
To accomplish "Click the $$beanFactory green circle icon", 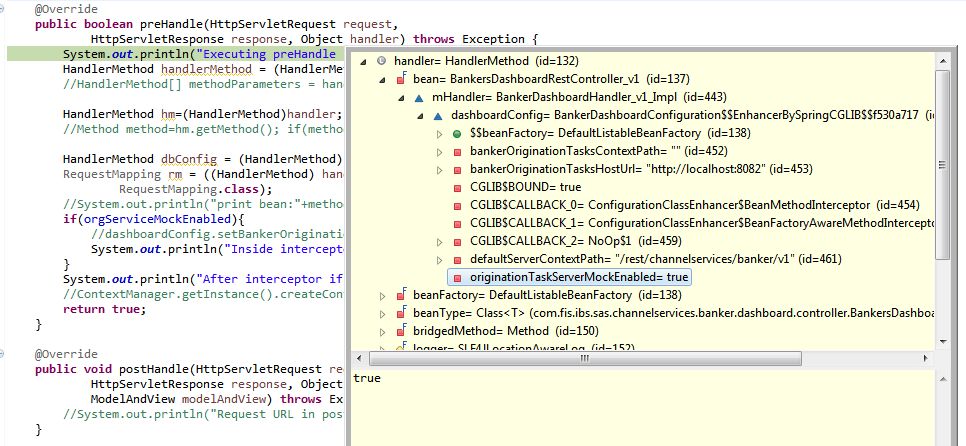I will pyautogui.click(x=457, y=133).
